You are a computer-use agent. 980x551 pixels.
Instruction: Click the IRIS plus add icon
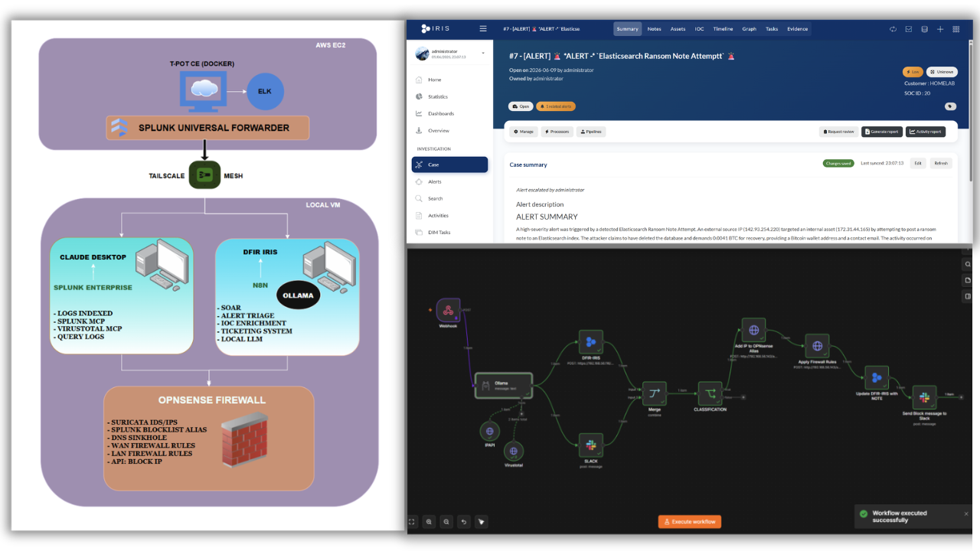[x=940, y=29]
